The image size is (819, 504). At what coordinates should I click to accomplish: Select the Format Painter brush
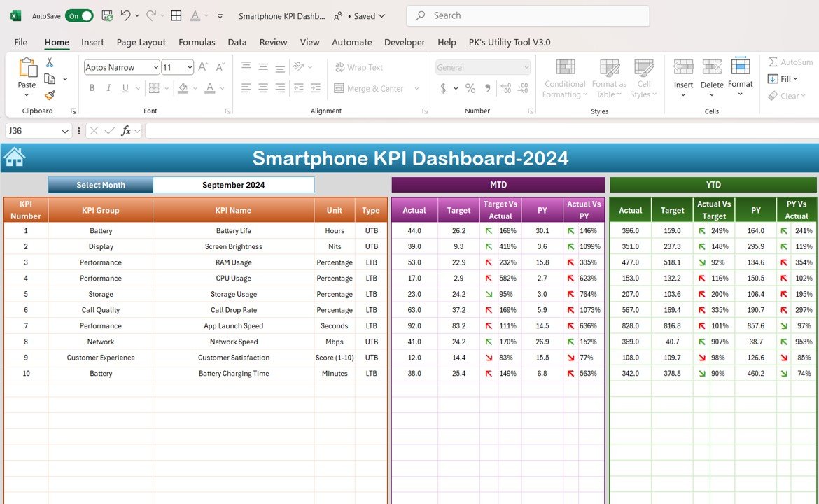[50, 95]
